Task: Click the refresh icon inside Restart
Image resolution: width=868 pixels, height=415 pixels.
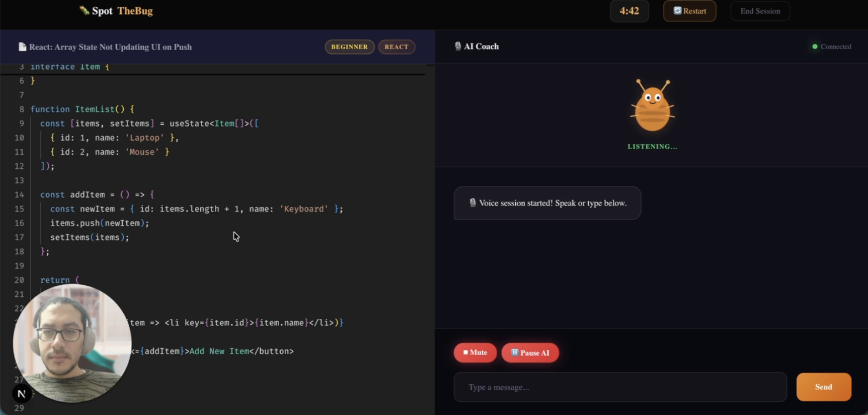Action: coord(677,10)
